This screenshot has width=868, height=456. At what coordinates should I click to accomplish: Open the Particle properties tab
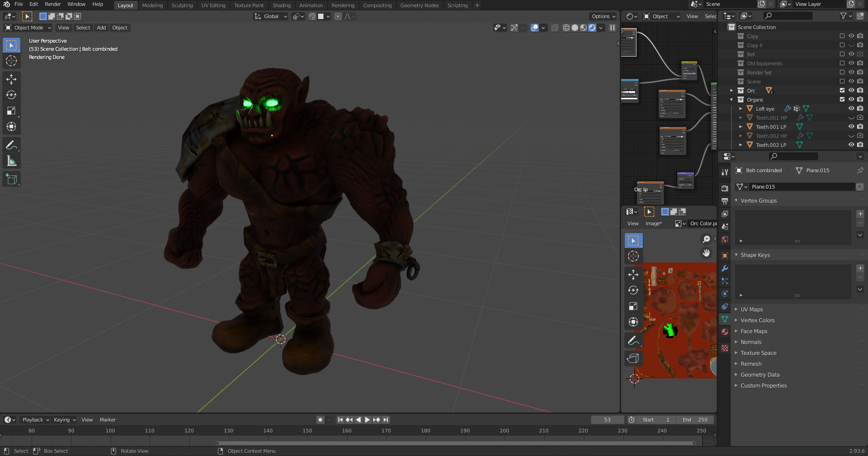tap(725, 281)
